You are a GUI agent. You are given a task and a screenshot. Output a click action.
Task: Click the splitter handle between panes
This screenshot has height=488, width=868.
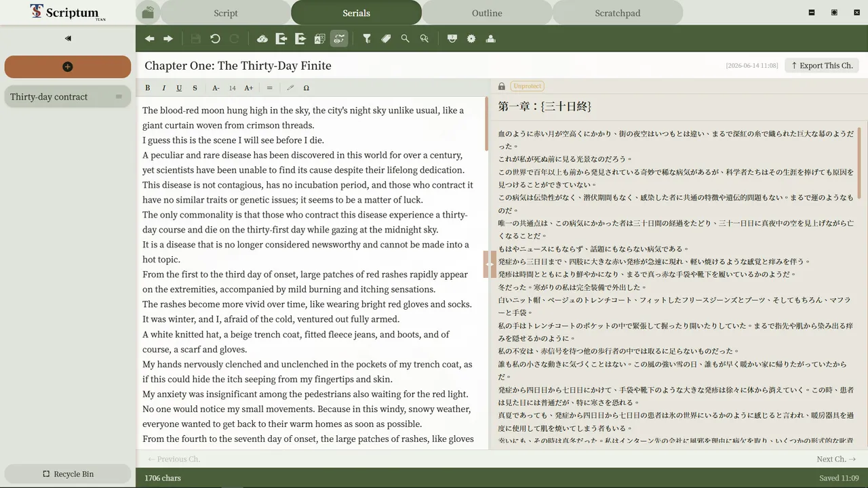coord(490,264)
